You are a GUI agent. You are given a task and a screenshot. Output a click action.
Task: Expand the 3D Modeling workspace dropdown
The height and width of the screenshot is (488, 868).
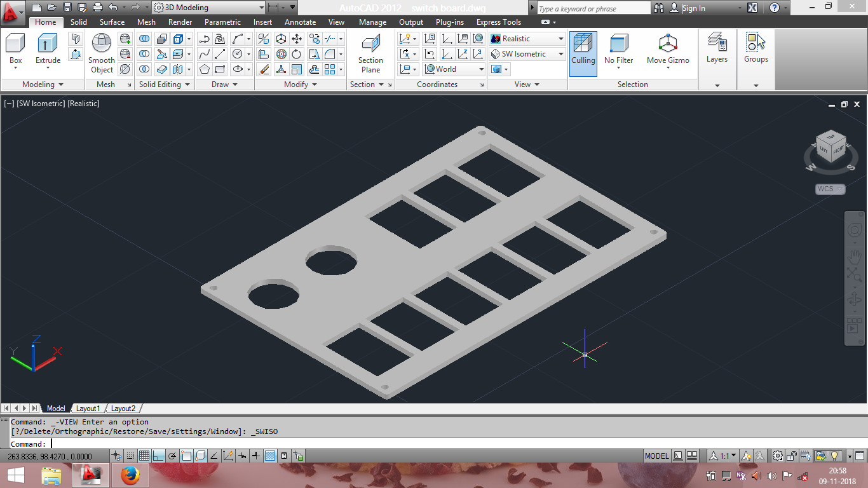coord(208,8)
